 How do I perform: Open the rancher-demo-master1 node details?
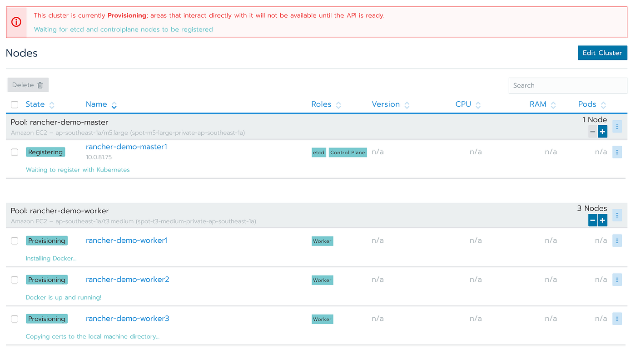(126, 147)
